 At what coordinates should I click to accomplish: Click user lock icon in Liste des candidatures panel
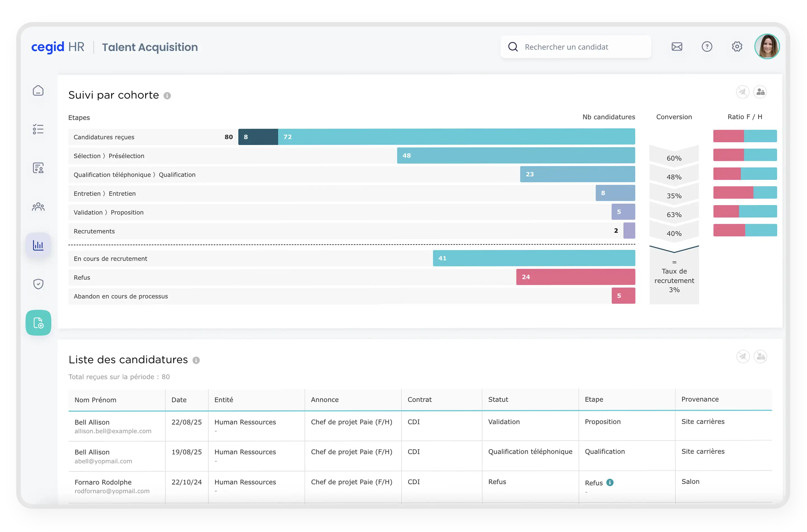tap(760, 357)
